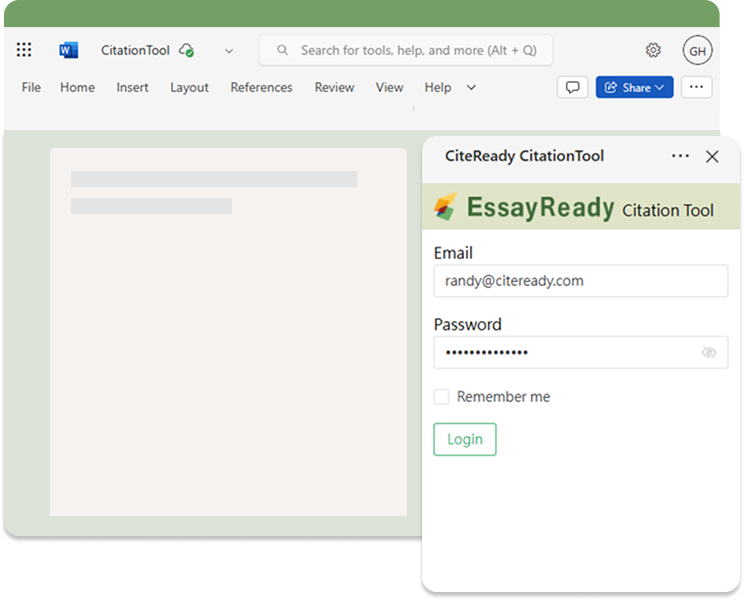Switch to the Layout tab
744x600 pixels.
[x=189, y=87]
